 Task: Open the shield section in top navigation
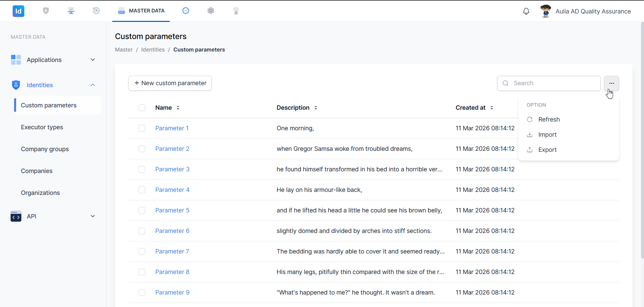pyautogui.click(x=46, y=11)
